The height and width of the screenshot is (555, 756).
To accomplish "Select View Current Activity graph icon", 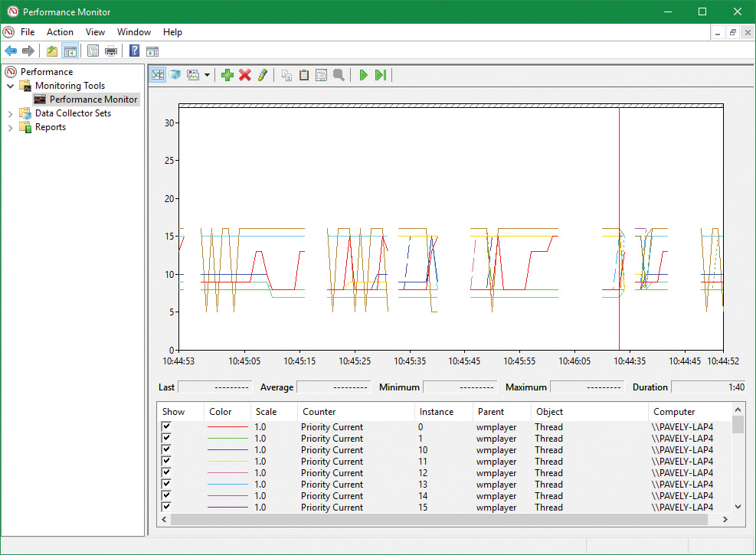I will pyautogui.click(x=158, y=75).
